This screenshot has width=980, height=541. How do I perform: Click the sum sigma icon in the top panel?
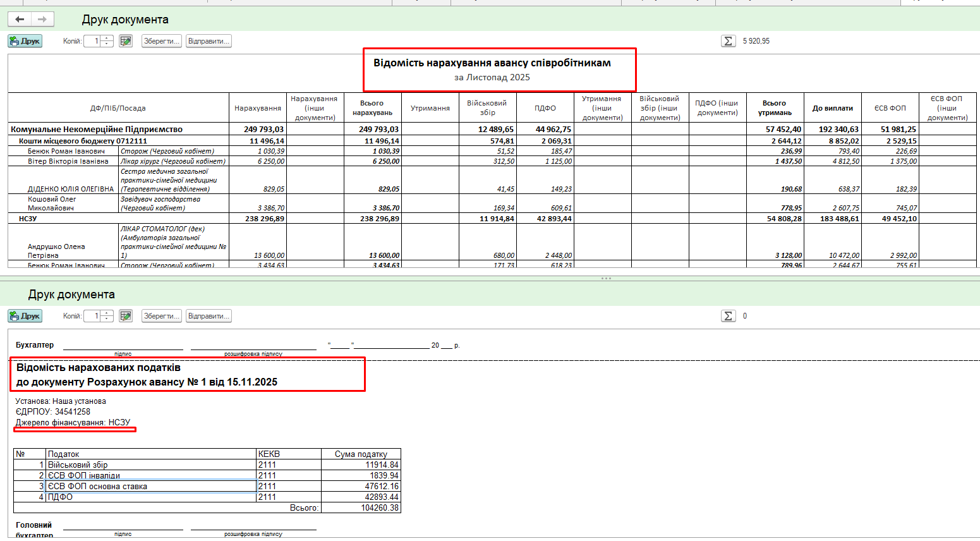(728, 41)
